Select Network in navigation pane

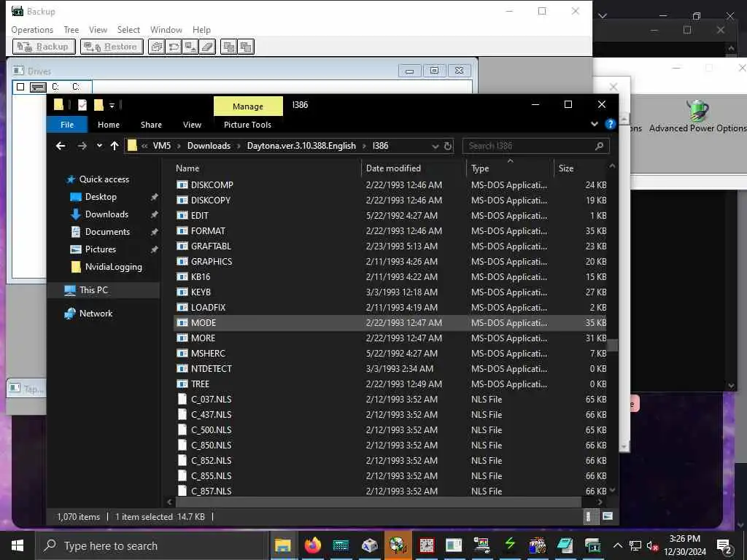coord(96,314)
